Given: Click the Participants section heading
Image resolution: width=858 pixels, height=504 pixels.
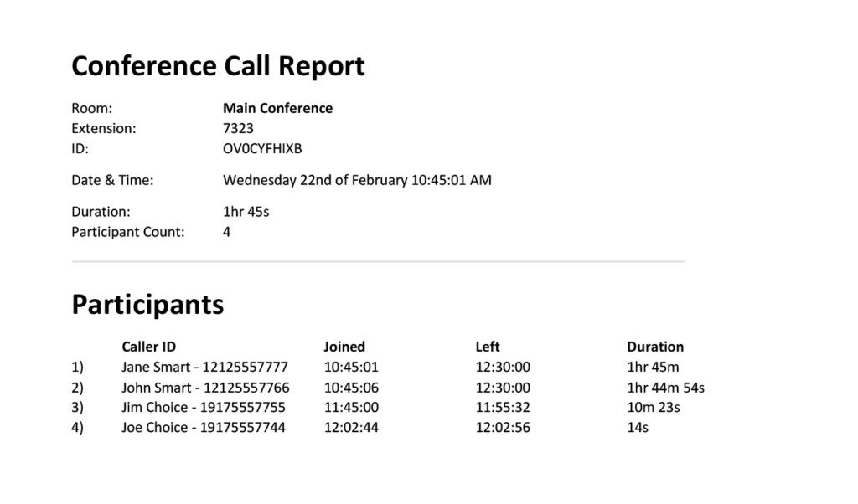Looking at the screenshot, I should (147, 304).
